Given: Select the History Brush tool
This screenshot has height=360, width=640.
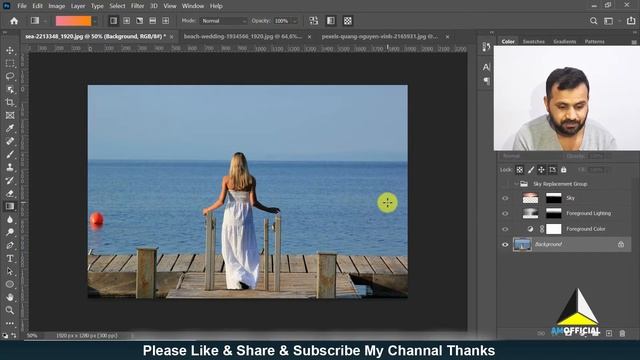Looking at the screenshot, I should pyautogui.click(x=10, y=180).
